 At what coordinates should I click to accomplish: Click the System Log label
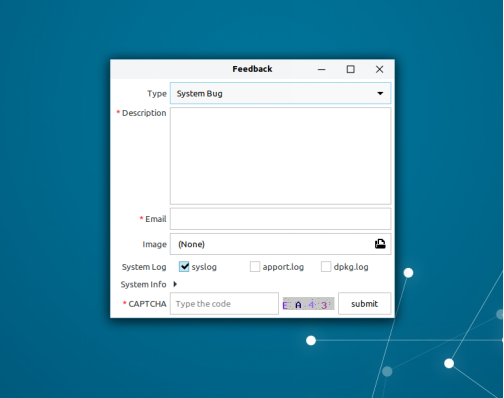144,267
